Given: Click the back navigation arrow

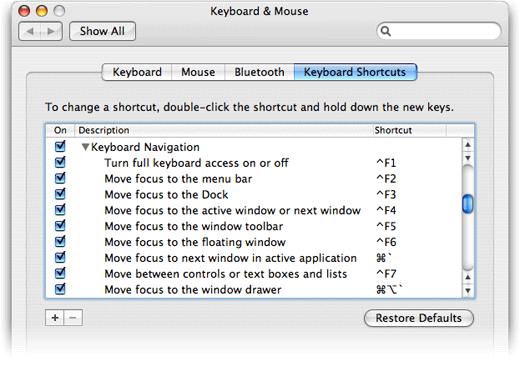Looking at the screenshot, I should [x=30, y=31].
